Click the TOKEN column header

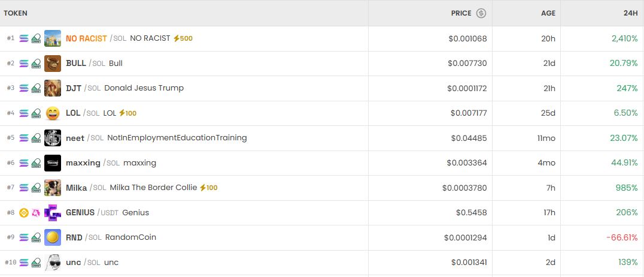[16, 13]
